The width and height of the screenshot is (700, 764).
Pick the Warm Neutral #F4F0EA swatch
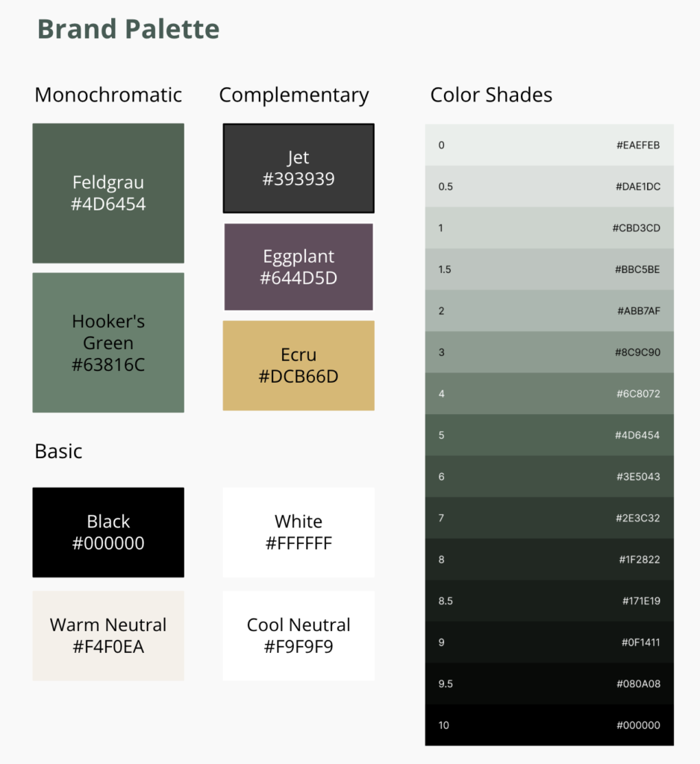tap(108, 636)
